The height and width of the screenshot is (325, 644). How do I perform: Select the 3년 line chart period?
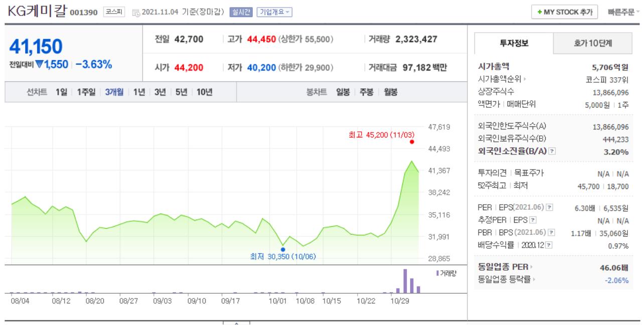[x=160, y=92]
